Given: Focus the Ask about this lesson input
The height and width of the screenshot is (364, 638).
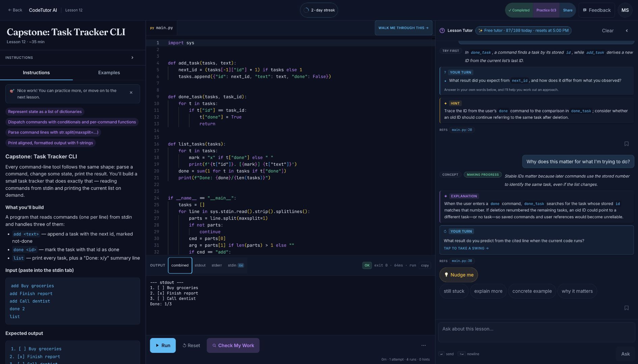Looking at the screenshot, I should point(536,332).
